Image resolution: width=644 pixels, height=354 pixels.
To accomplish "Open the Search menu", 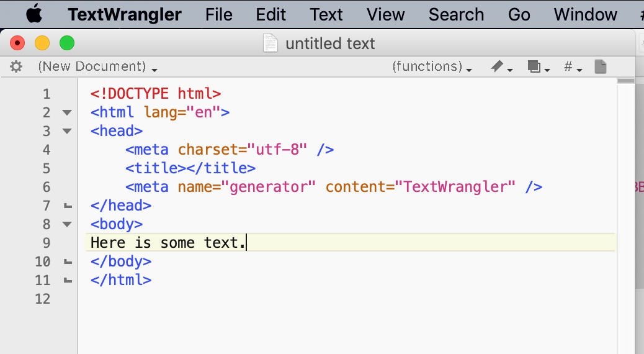I will pyautogui.click(x=456, y=14).
